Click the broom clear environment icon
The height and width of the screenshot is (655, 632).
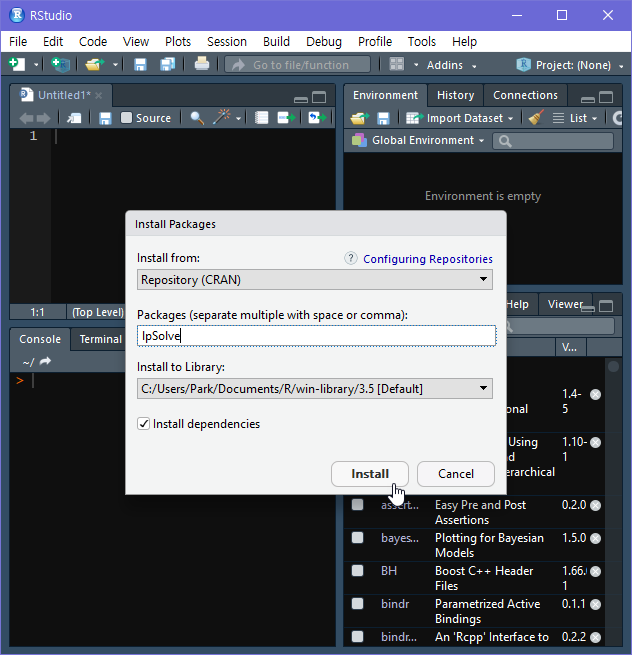[536, 117]
